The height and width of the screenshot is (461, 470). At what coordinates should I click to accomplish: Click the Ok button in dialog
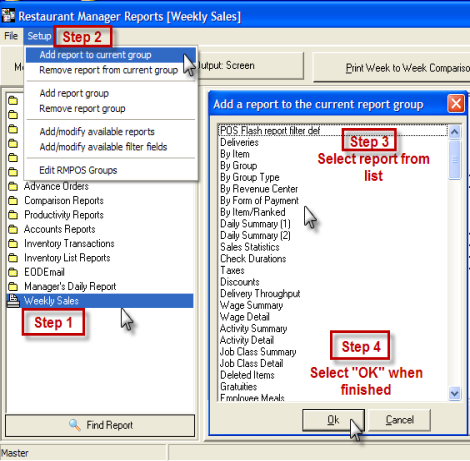pyautogui.click(x=333, y=420)
